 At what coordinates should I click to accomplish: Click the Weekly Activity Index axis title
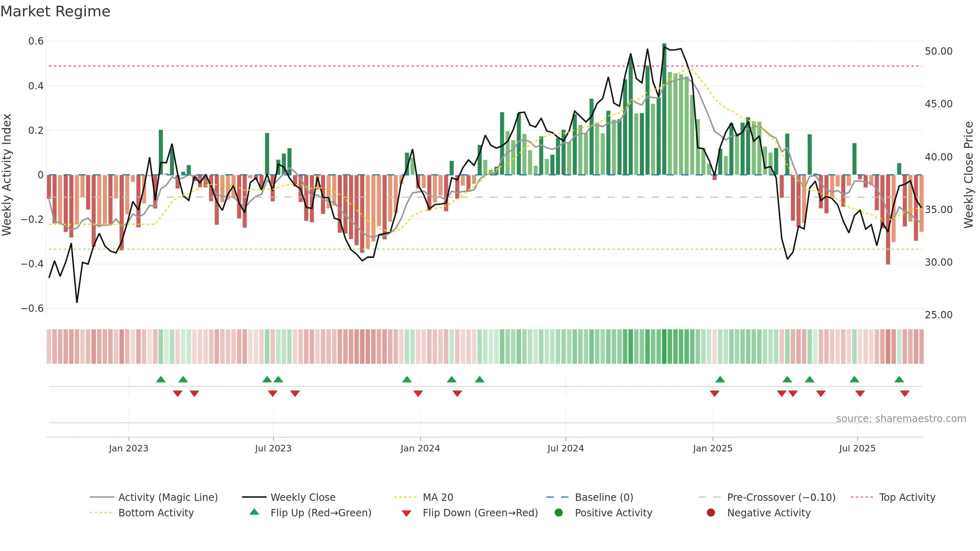click(7, 175)
